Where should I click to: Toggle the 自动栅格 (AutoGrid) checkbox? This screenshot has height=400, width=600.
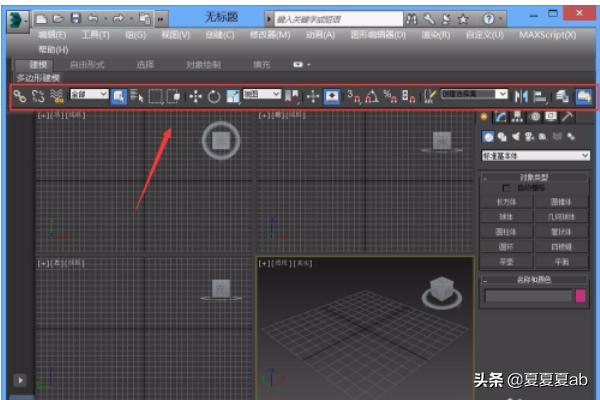[507, 188]
